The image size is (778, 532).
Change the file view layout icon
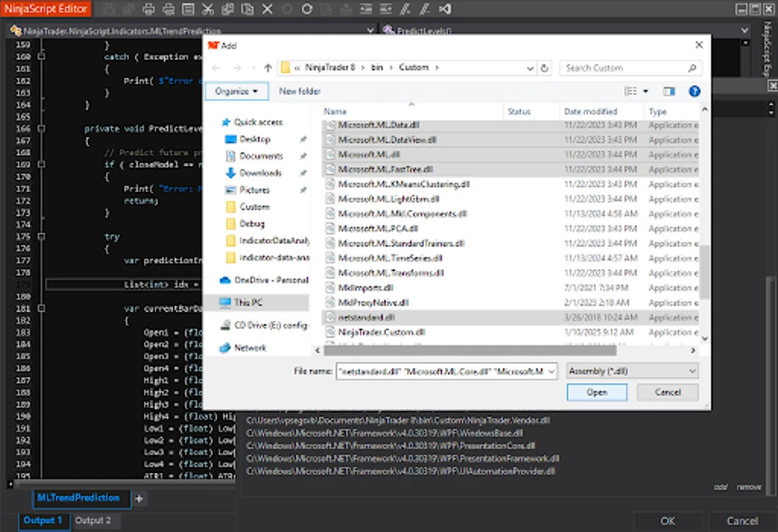click(x=631, y=91)
